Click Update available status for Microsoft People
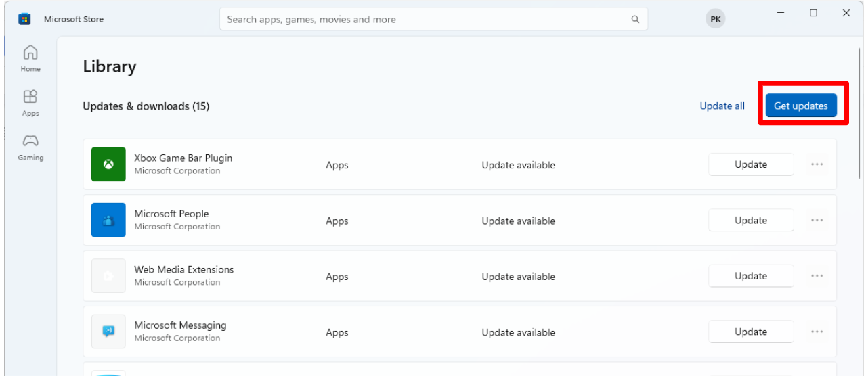The width and height of the screenshot is (868, 387). pyautogui.click(x=519, y=221)
